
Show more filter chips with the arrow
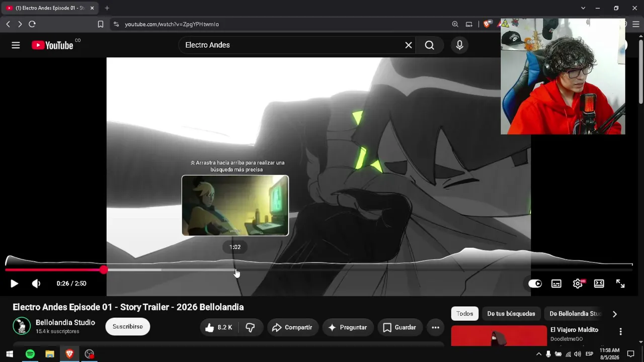614,314
